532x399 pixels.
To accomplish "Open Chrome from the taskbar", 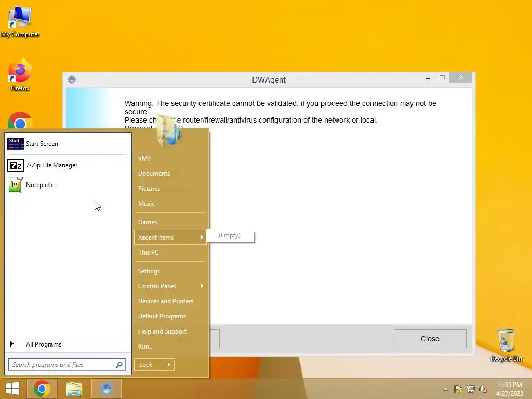I will tap(42, 389).
